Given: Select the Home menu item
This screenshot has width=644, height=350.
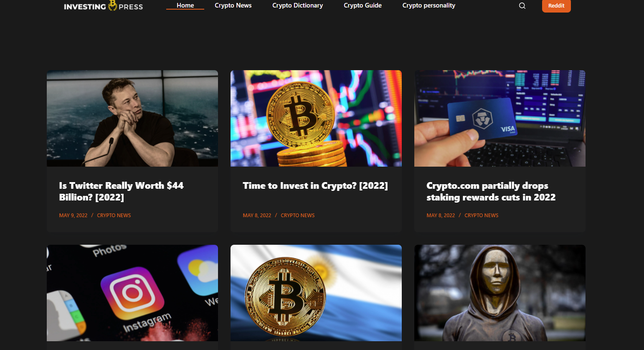Looking at the screenshot, I should pos(185,5).
